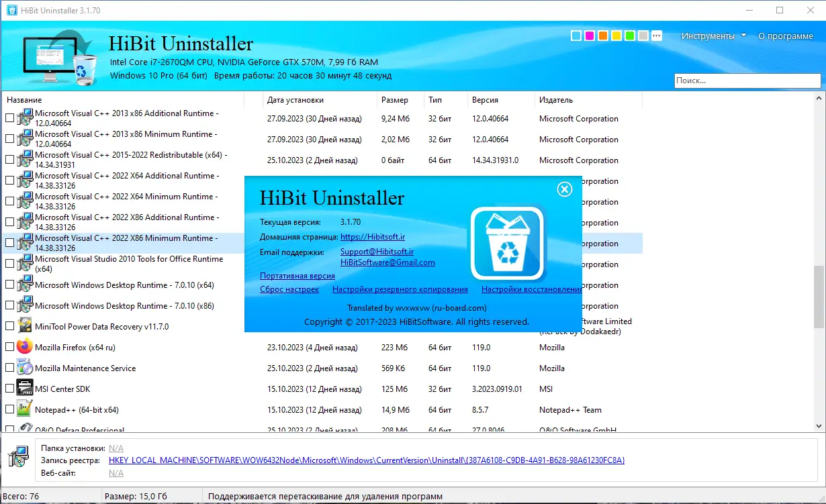Click the Сброс настроек link
This screenshot has height=504, width=826.
click(289, 289)
